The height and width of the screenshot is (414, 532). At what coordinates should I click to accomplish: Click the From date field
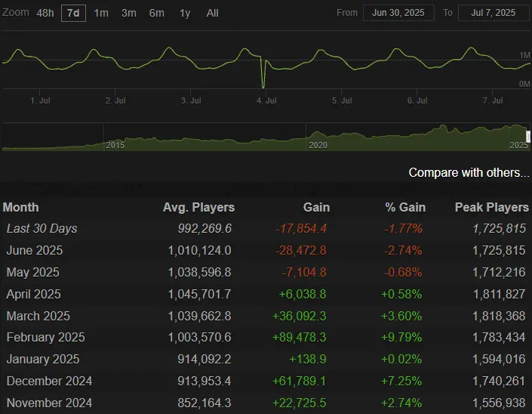tap(398, 13)
